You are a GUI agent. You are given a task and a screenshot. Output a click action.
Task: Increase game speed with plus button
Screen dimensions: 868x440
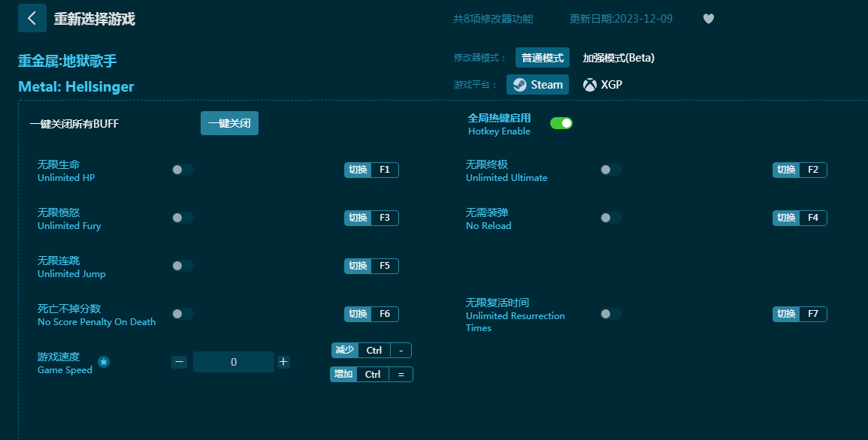point(283,362)
